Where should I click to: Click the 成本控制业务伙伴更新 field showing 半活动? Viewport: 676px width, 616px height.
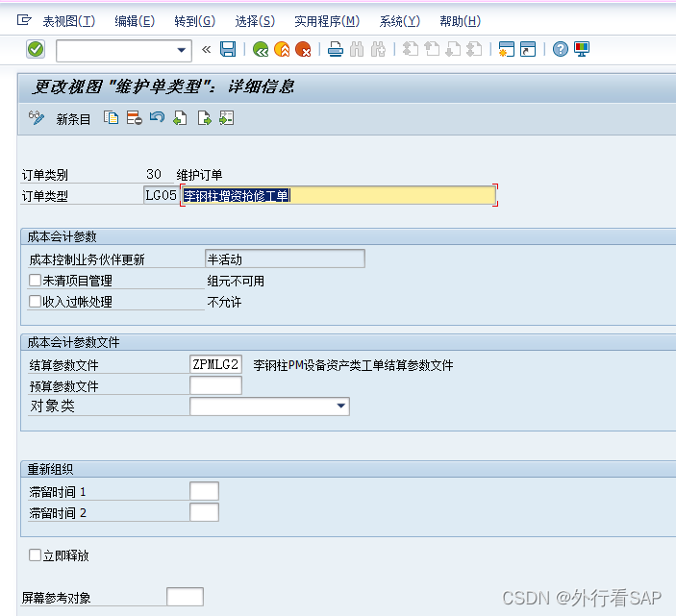(285, 259)
